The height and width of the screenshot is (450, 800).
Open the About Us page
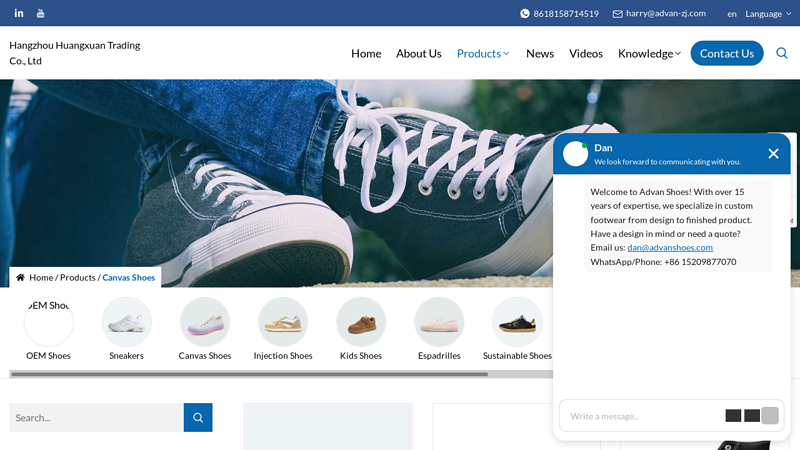418,54
